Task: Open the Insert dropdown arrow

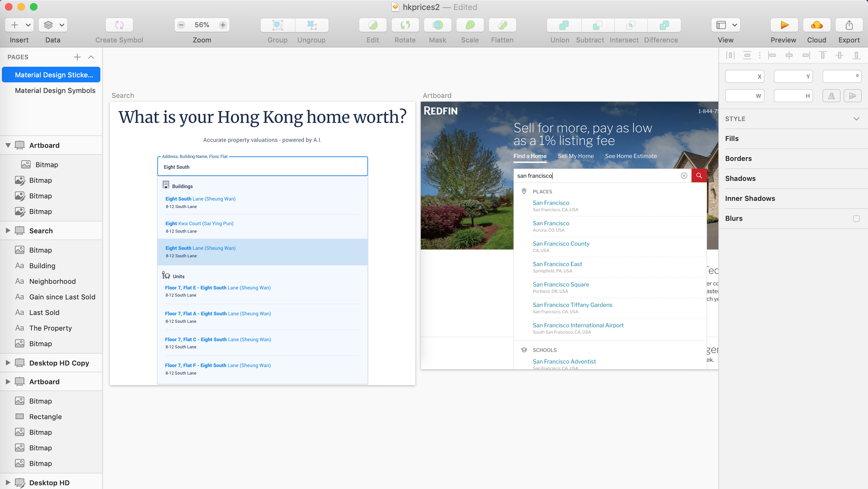Action: pos(28,25)
